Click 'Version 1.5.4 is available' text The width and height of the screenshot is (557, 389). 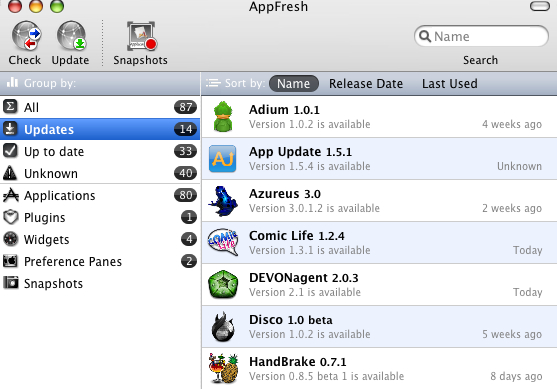pyautogui.click(x=310, y=166)
